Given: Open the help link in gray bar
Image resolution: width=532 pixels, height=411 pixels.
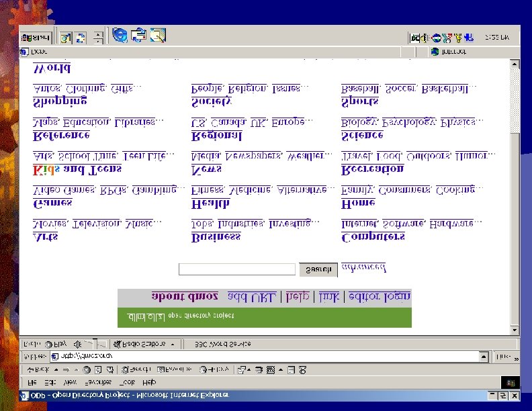Looking at the screenshot, I should 298,297.
